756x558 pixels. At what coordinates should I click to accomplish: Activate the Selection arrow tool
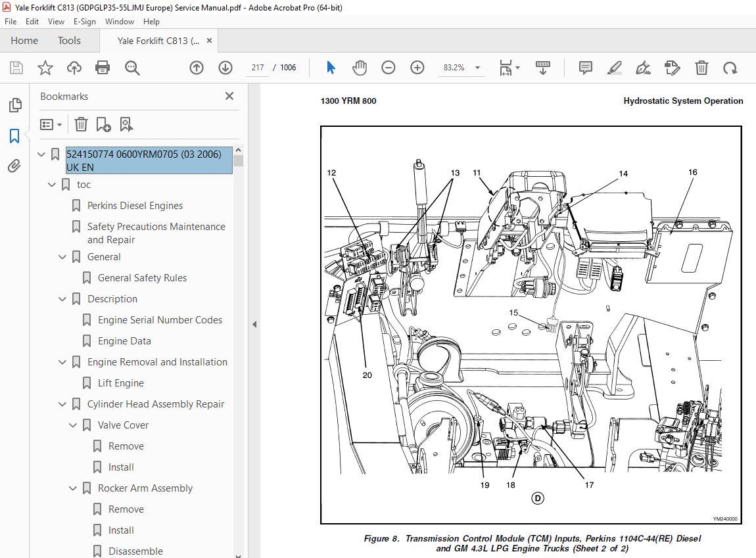pos(331,68)
